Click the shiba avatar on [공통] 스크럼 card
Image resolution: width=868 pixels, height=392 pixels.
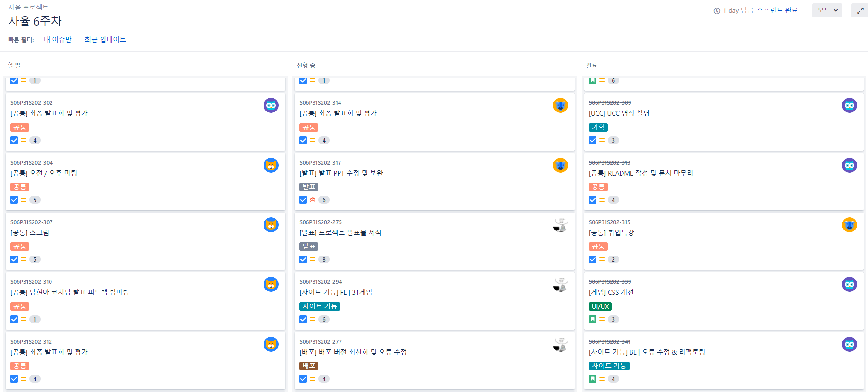click(271, 225)
